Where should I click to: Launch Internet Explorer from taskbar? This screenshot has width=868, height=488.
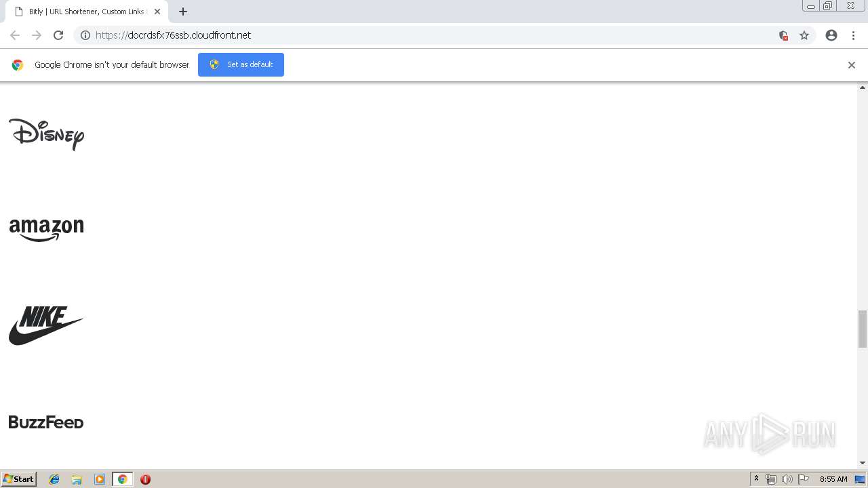tap(54, 479)
